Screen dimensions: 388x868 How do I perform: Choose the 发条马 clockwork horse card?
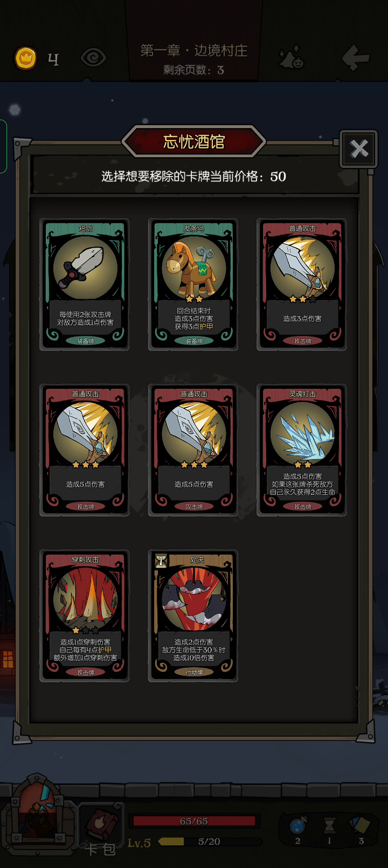tap(193, 284)
